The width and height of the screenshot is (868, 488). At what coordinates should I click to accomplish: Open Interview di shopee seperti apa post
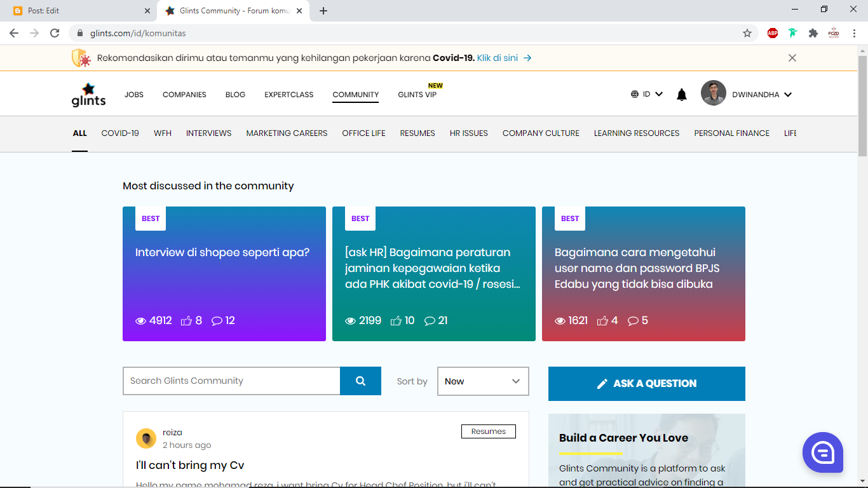tap(222, 252)
